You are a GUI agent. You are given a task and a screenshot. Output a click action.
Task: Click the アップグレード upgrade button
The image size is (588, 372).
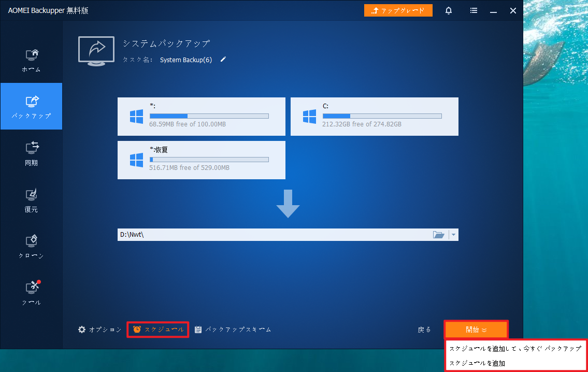tap(398, 10)
